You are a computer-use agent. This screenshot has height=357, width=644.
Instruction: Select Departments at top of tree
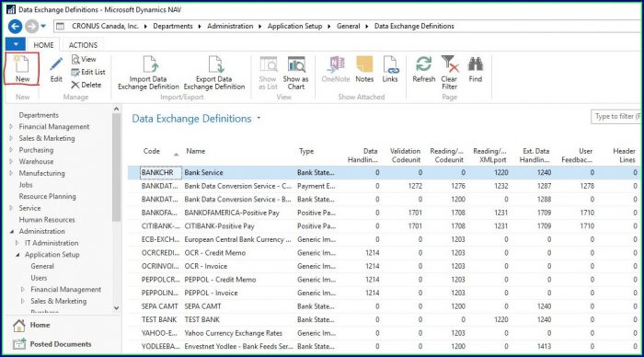click(x=39, y=115)
